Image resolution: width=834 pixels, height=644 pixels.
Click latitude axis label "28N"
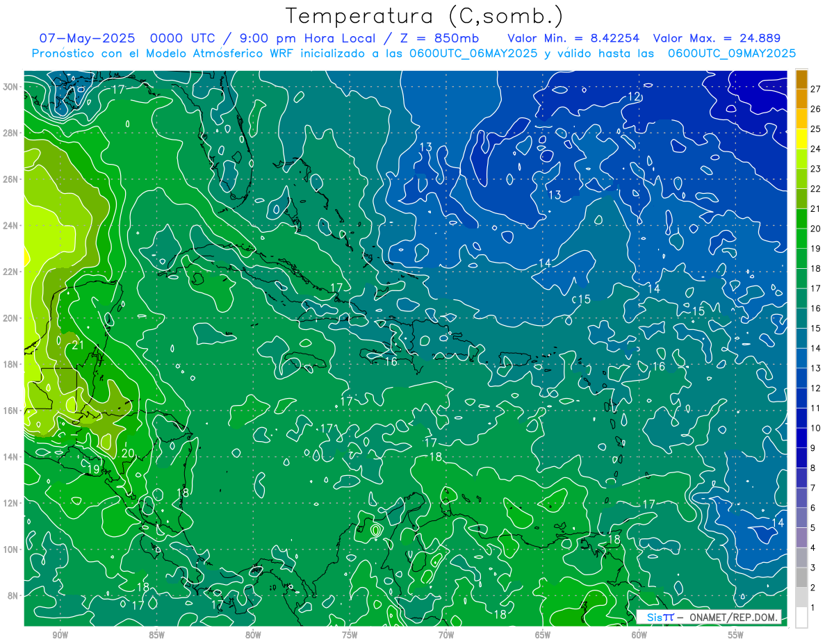(10, 133)
